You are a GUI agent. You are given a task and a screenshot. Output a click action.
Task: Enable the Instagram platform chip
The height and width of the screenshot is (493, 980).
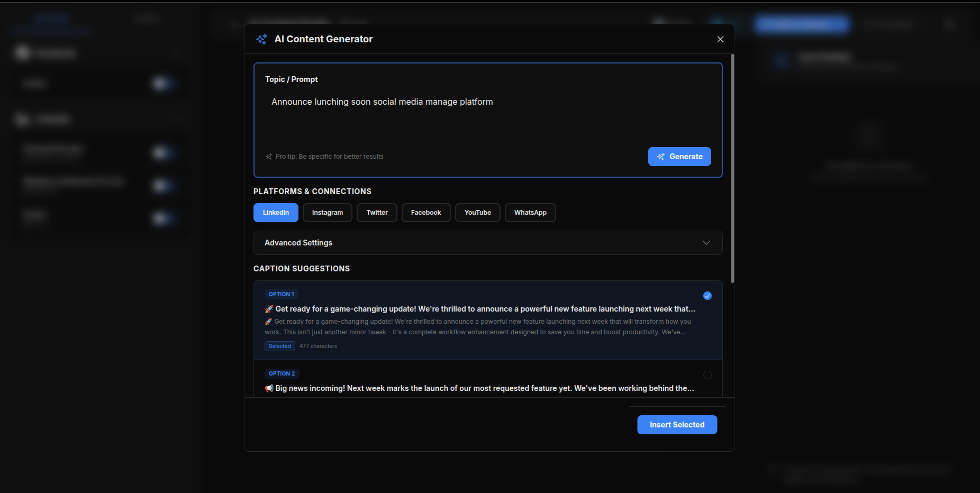327,213
